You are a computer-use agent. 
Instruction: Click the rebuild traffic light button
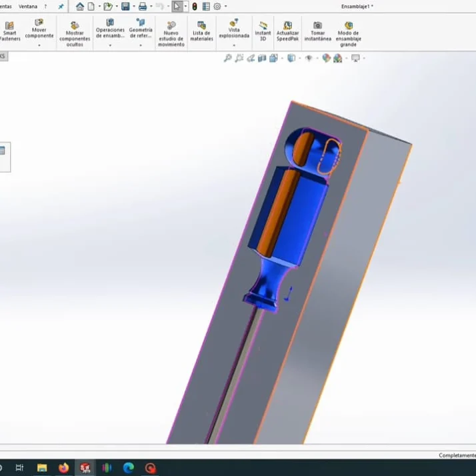tap(195, 7)
